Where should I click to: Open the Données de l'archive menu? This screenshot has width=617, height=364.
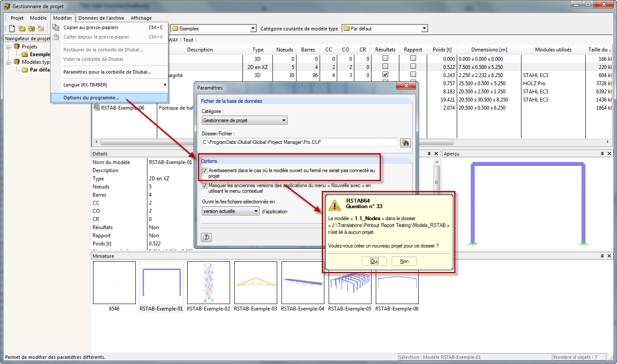101,18
